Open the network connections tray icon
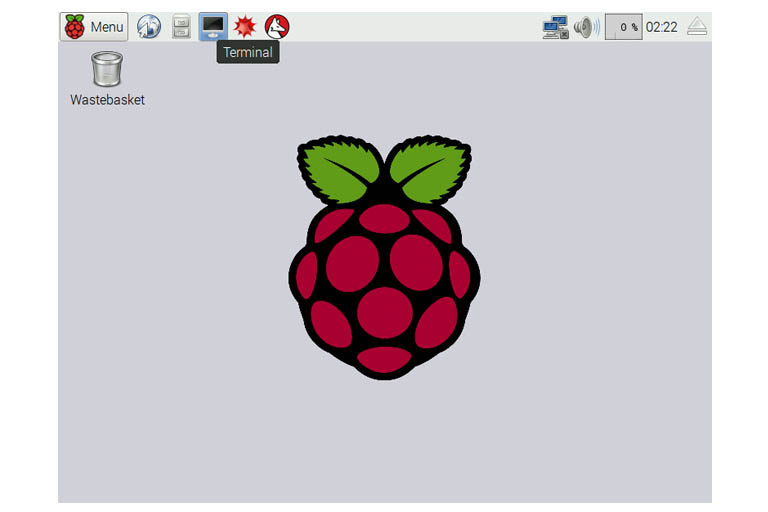The height and width of the screenshot is (512, 768). coord(555,27)
